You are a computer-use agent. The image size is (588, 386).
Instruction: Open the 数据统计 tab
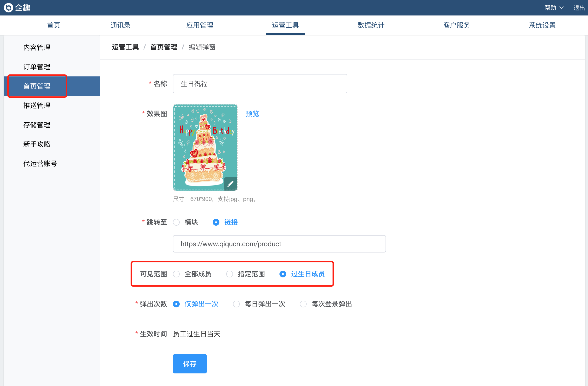(x=371, y=25)
